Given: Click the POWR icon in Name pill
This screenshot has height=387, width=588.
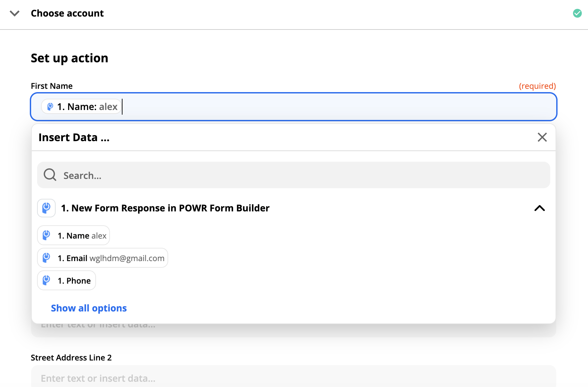Looking at the screenshot, I should [50, 107].
